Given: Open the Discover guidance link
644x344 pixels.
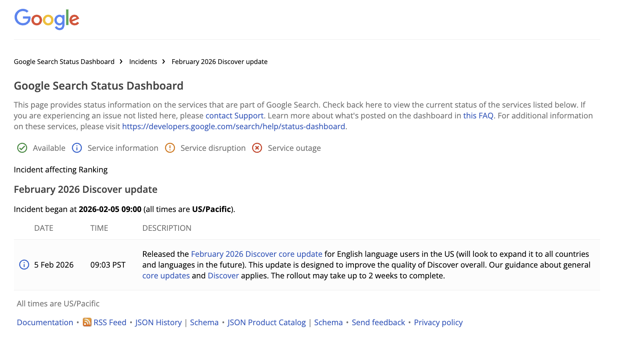Looking at the screenshot, I should point(223,276).
